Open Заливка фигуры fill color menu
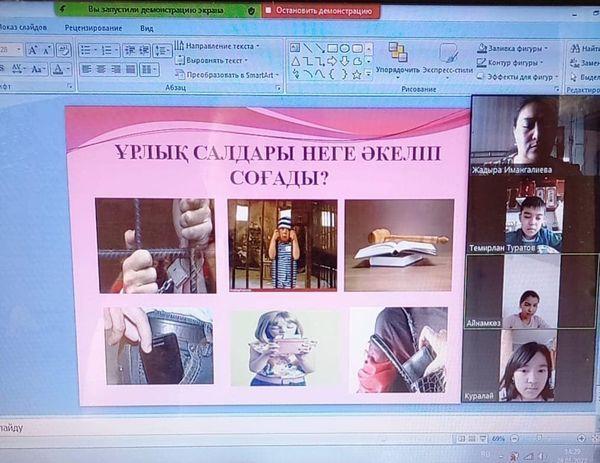This screenshot has height=463, width=600. [513, 49]
